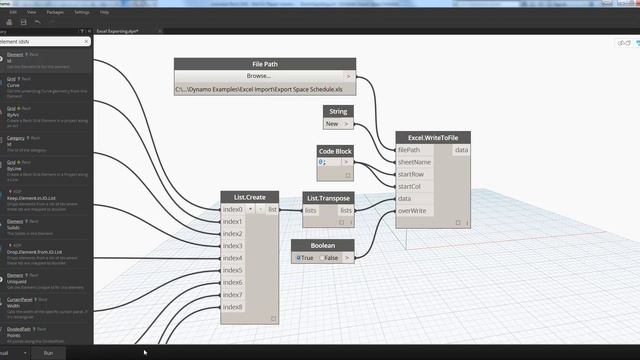
Task: Click the lacing indicator on Excel.WriteToFile node
Action: (x=467, y=222)
